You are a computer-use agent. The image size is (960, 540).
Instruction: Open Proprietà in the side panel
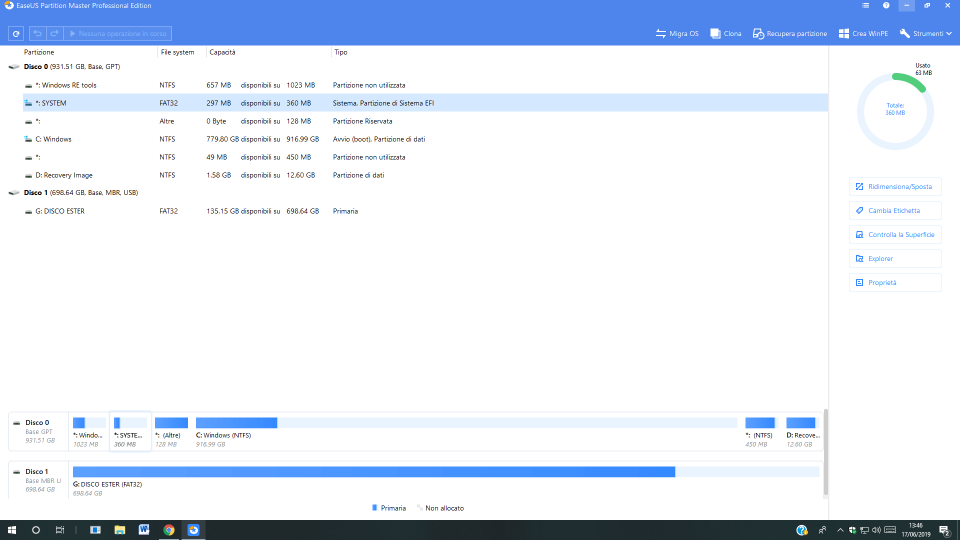coord(895,282)
